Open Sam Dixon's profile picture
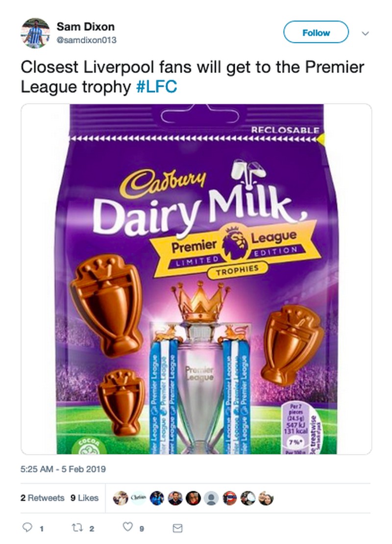The width and height of the screenshot is (392, 544). point(35,33)
